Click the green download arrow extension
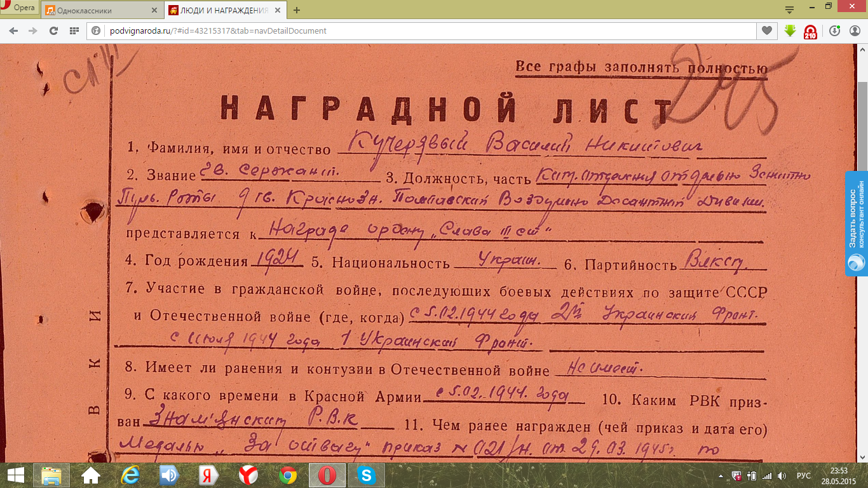 [x=790, y=30]
